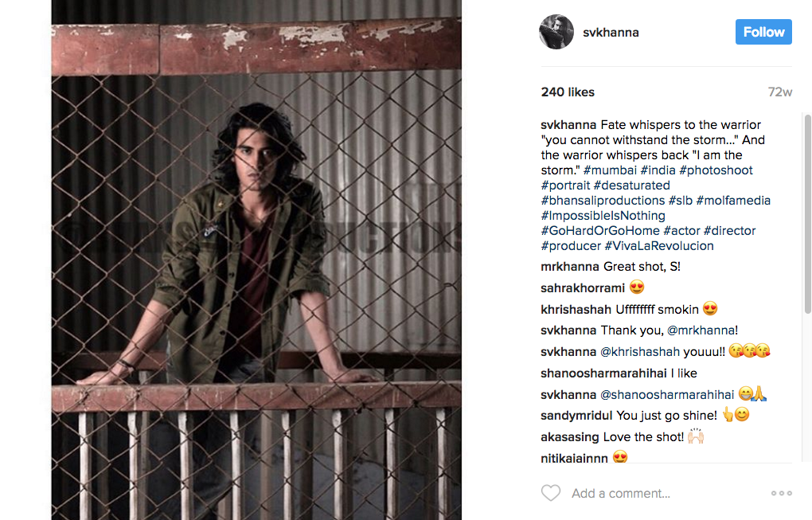This screenshot has height=520, width=812.
Task: Click the 72w timestamp
Action: 780,92
